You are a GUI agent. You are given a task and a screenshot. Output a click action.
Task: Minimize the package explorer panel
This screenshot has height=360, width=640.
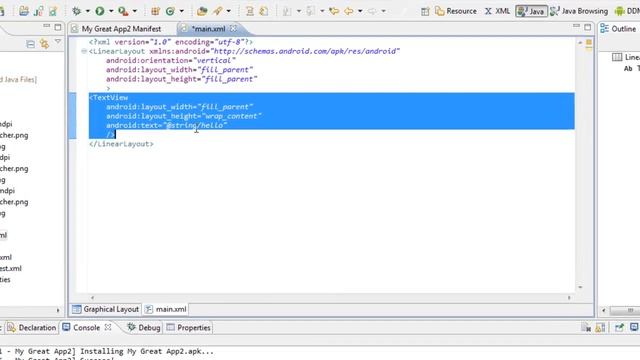click(x=47, y=26)
